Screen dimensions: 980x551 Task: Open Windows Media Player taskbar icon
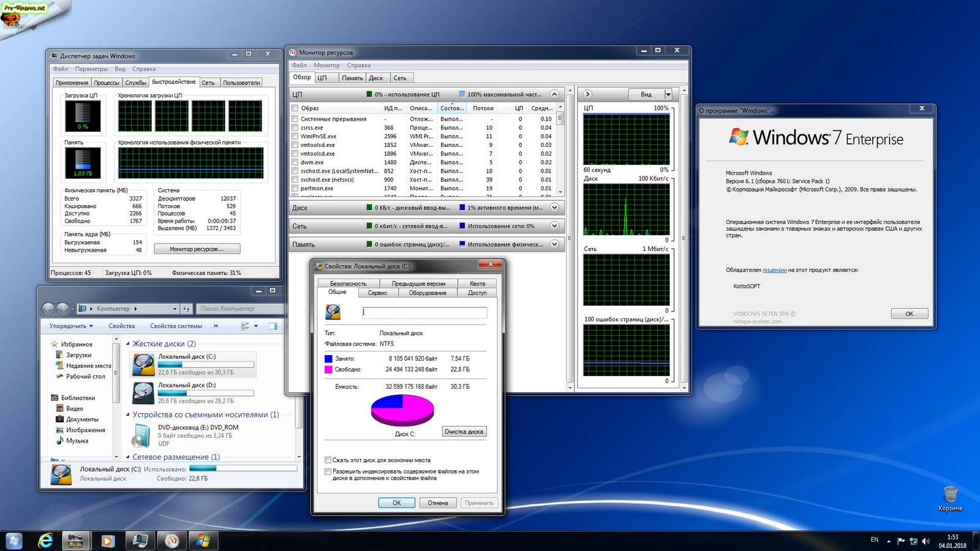(107, 541)
